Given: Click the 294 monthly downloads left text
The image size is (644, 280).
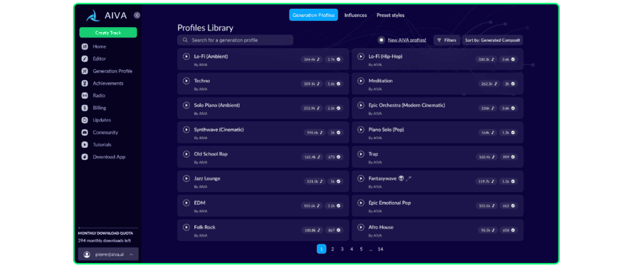Looking at the screenshot, I should 104,241.
